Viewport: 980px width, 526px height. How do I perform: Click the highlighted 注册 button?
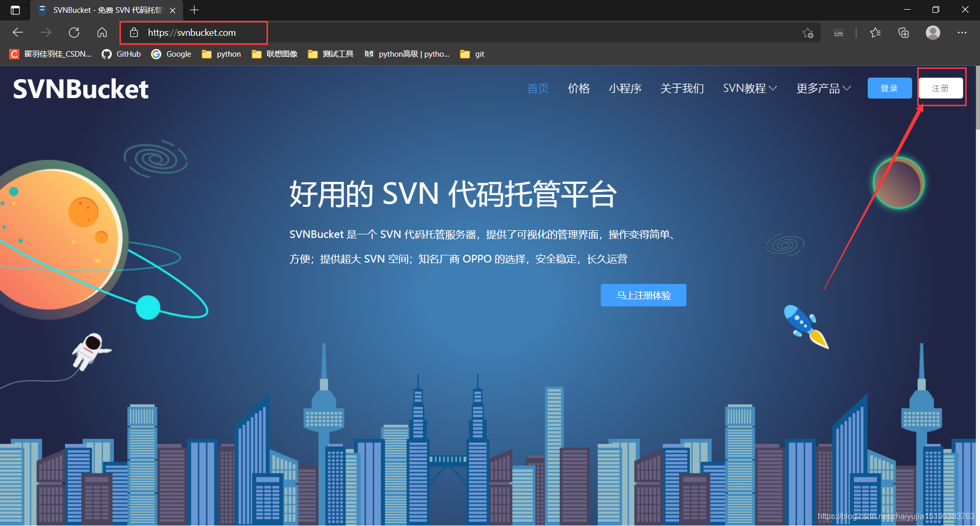[x=941, y=88]
